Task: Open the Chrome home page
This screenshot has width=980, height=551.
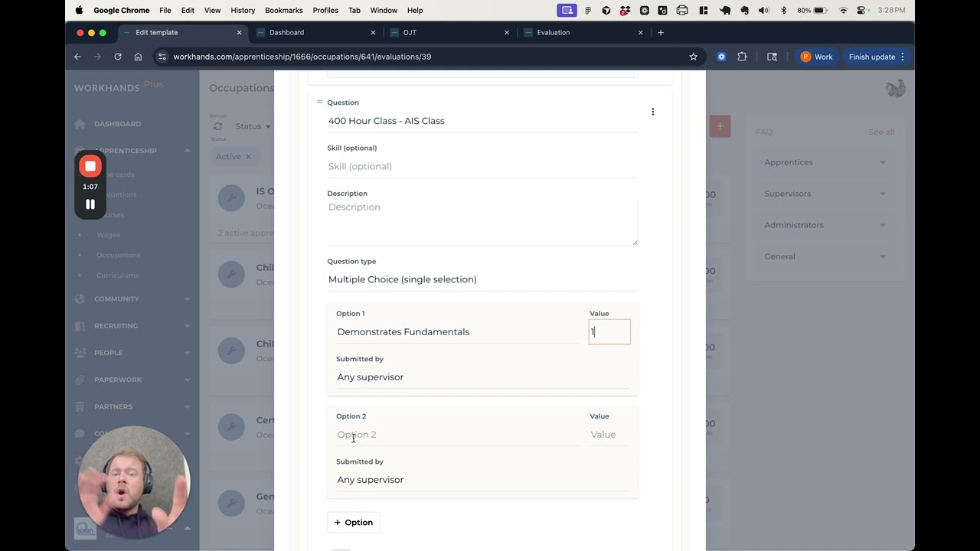Action: click(138, 57)
